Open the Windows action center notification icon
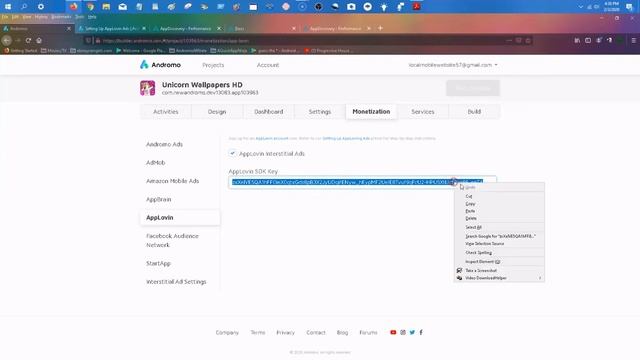640x360 pixels. pyautogui.click(x=629, y=7)
